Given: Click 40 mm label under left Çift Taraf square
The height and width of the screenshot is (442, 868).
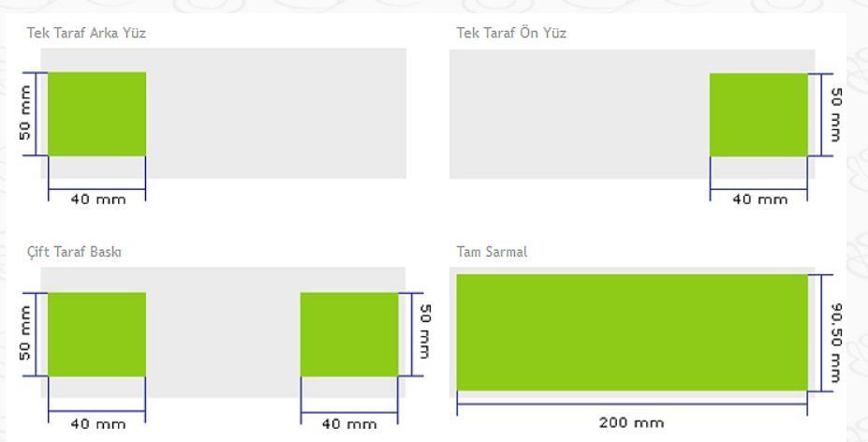Looking at the screenshot, I should (x=98, y=424).
